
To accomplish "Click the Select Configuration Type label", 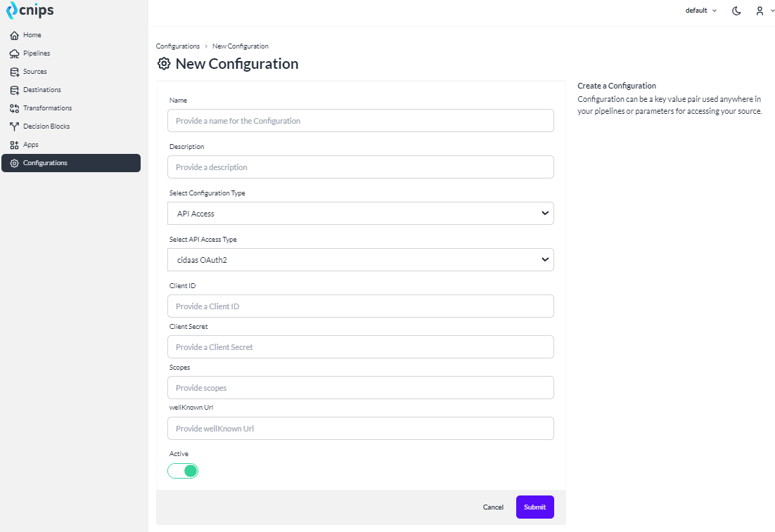I will (x=207, y=193).
